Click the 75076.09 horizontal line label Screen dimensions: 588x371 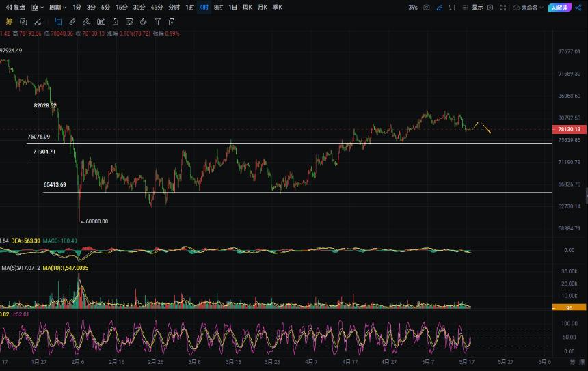[x=38, y=137]
